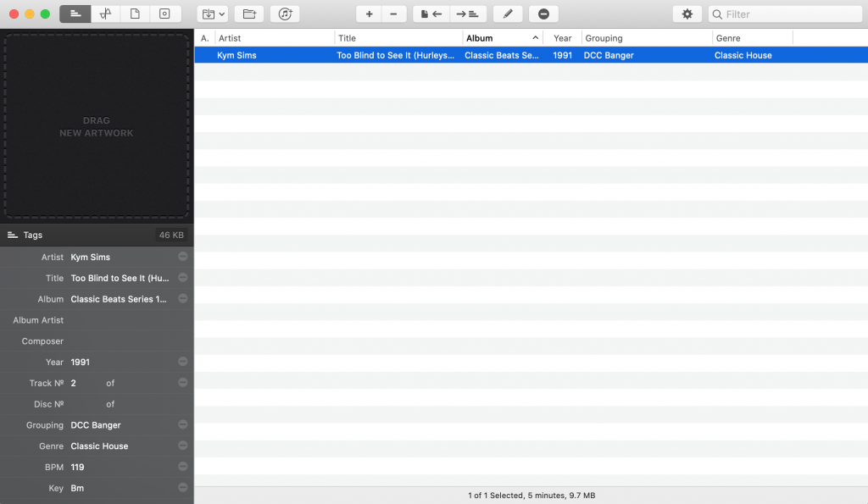Clear the Title tag with its minus icon

[x=183, y=278]
